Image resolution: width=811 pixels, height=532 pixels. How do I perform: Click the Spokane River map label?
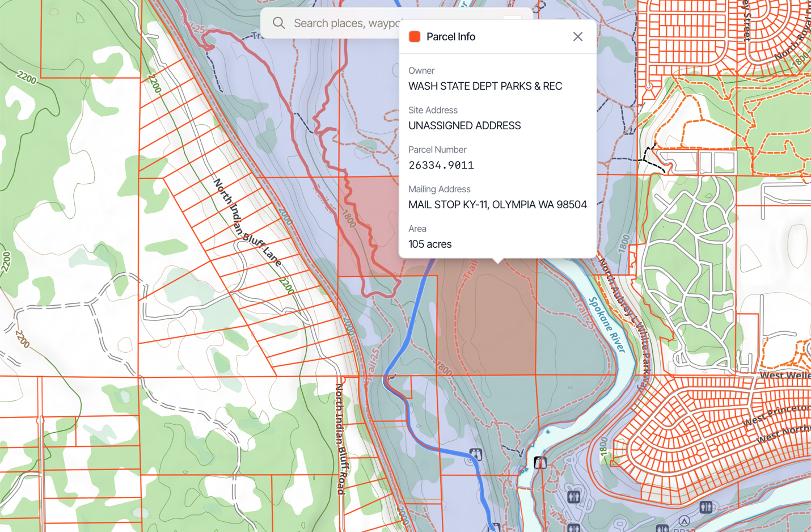pyautogui.click(x=607, y=325)
